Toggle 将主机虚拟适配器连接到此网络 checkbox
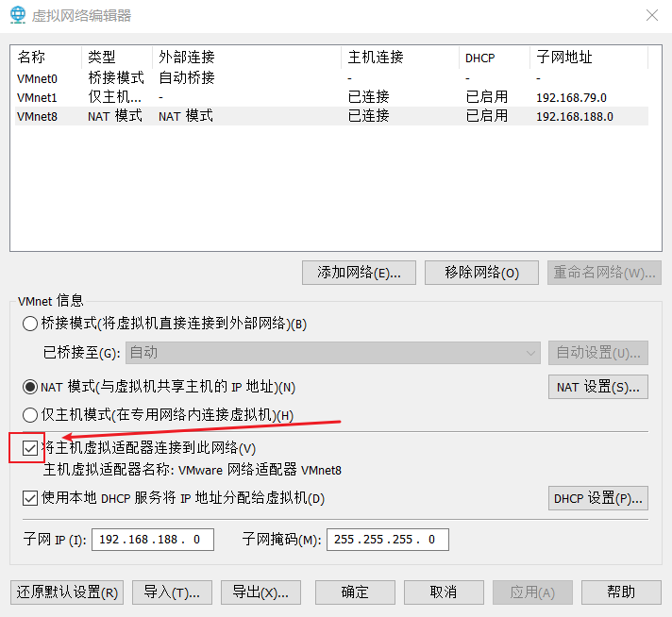 (30, 448)
